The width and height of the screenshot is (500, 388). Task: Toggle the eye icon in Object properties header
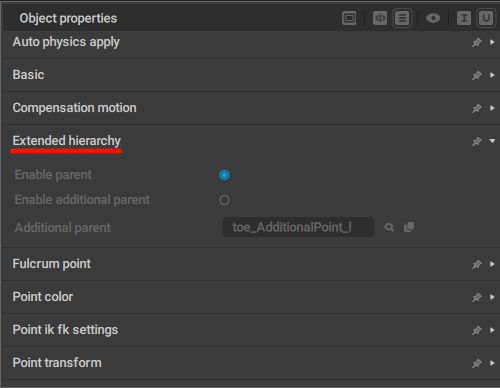tap(433, 18)
